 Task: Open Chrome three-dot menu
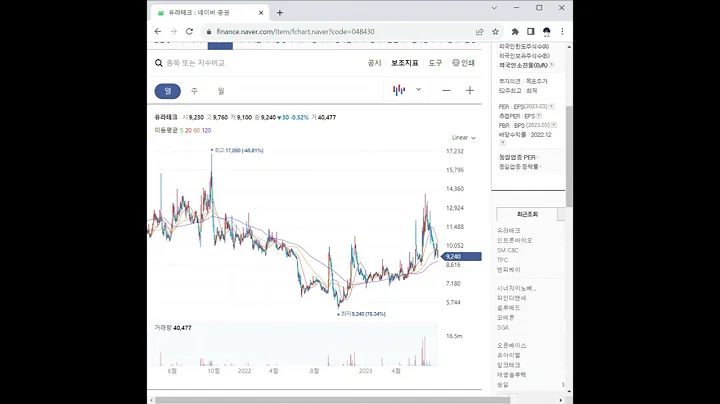pyautogui.click(x=562, y=32)
